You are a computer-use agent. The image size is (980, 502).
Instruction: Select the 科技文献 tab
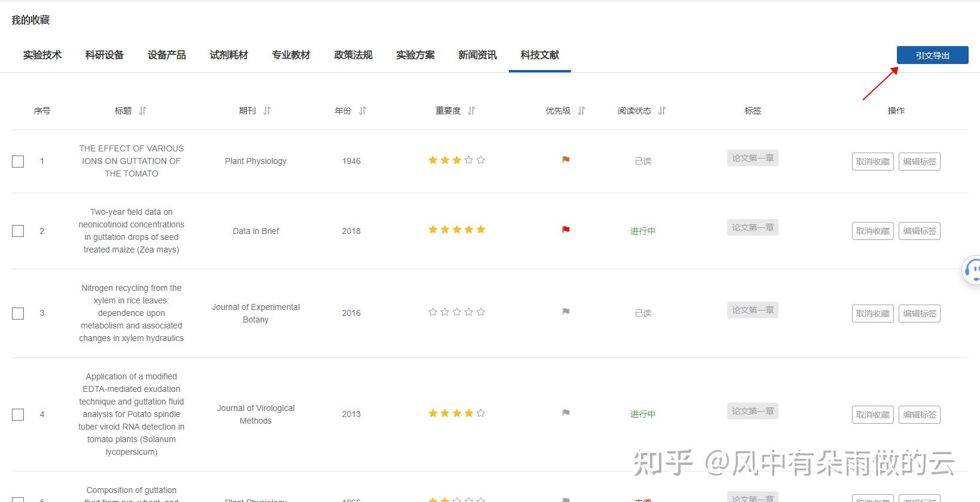(x=540, y=55)
